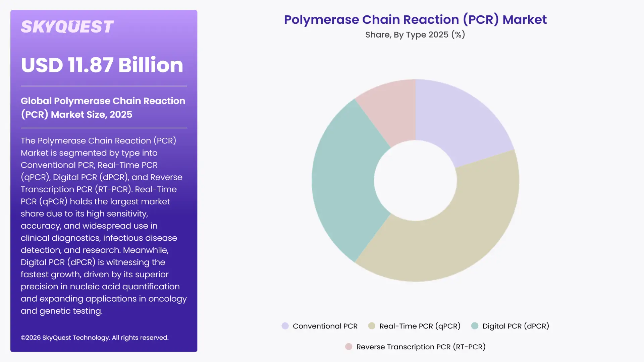
Task: Click the Digital PCR (dPCR) legend dot
Action: 475,326
